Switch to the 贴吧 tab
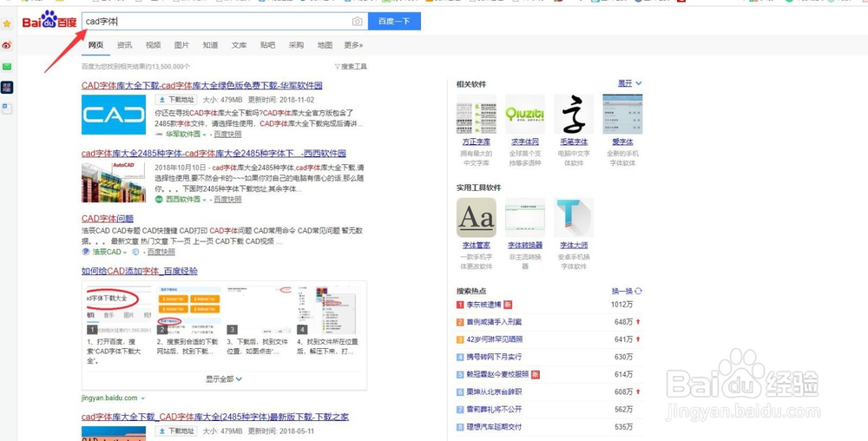The height and width of the screenshot is (441, 868). tap(267, 45)
